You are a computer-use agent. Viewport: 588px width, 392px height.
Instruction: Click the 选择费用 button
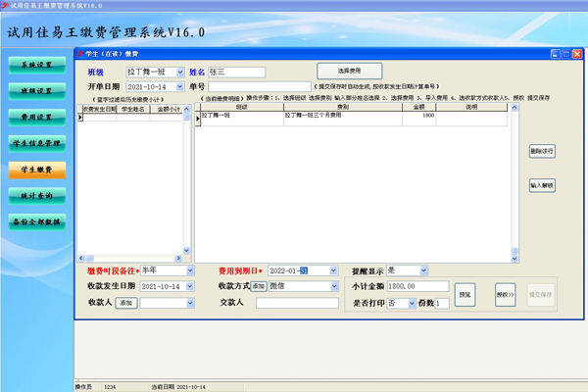350,71
